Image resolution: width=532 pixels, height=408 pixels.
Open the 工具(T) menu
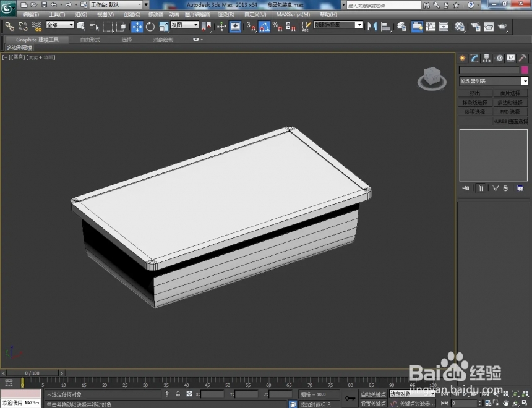tap(57, 15)
